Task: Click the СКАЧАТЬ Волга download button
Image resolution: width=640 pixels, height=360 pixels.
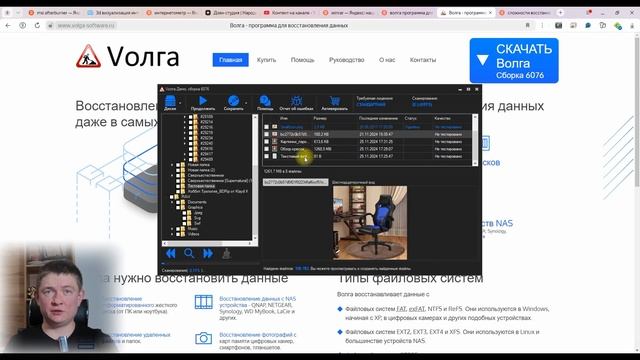Action: click(x=514, y=60)
